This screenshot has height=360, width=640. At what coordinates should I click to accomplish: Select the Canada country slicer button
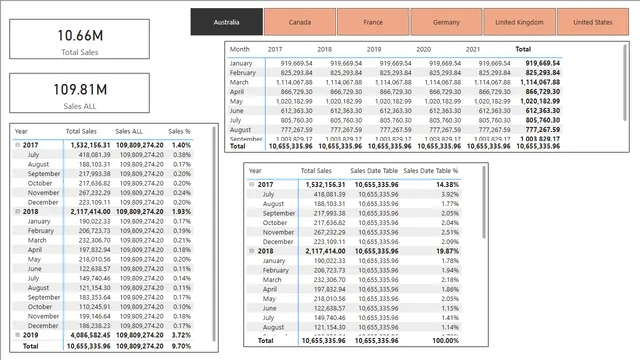pyautogui.click(x=300, y=22)
